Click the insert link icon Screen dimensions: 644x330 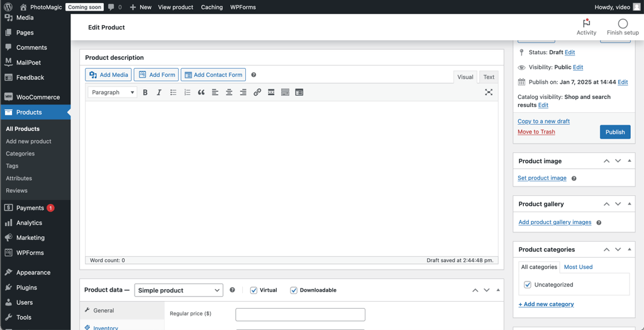point(257,93)
